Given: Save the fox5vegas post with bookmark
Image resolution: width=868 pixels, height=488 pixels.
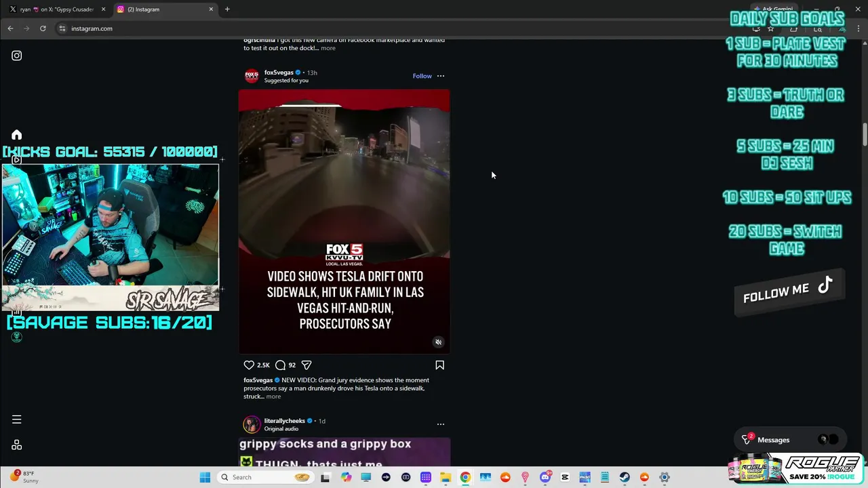Looking at the screenshot, I should [439, 365].
